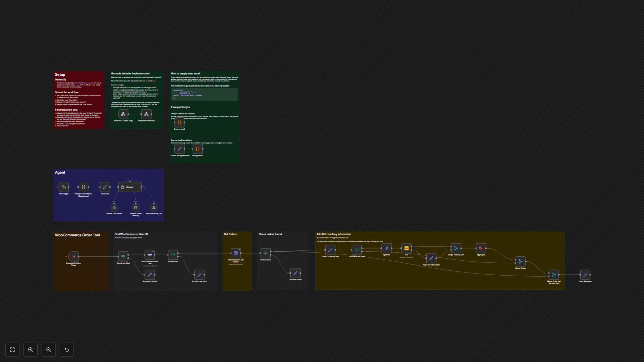Click the Window Buffer Memory node
Viewport: 644px width, 362px height.
point(136,208)
